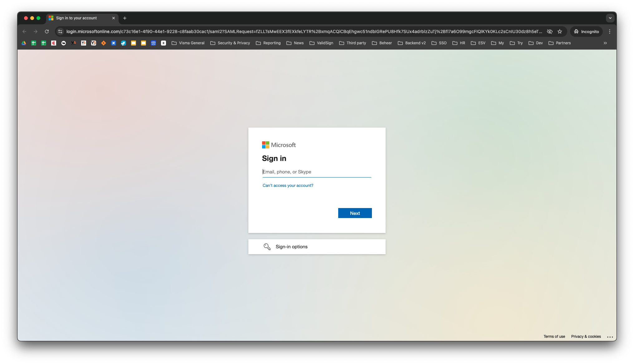The height and width of the screenshot is (364, 634).
Task: Open the Privacy & cookies link
Action: tap(586, 337)
